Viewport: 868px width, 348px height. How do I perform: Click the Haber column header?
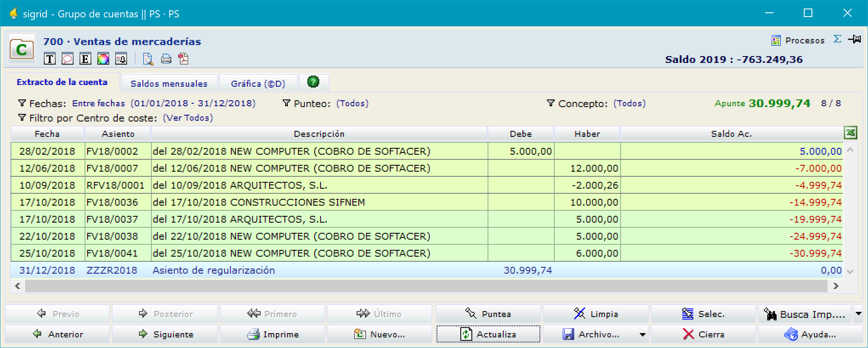tap(587, 134)
